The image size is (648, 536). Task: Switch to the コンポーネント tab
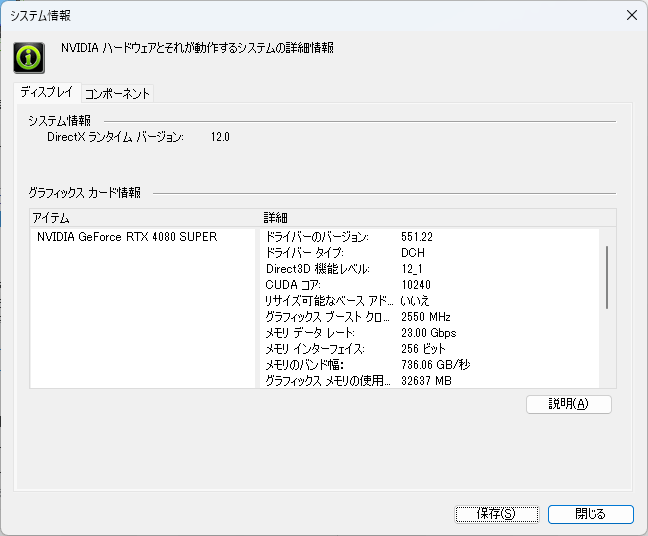[x=117, y=94]
